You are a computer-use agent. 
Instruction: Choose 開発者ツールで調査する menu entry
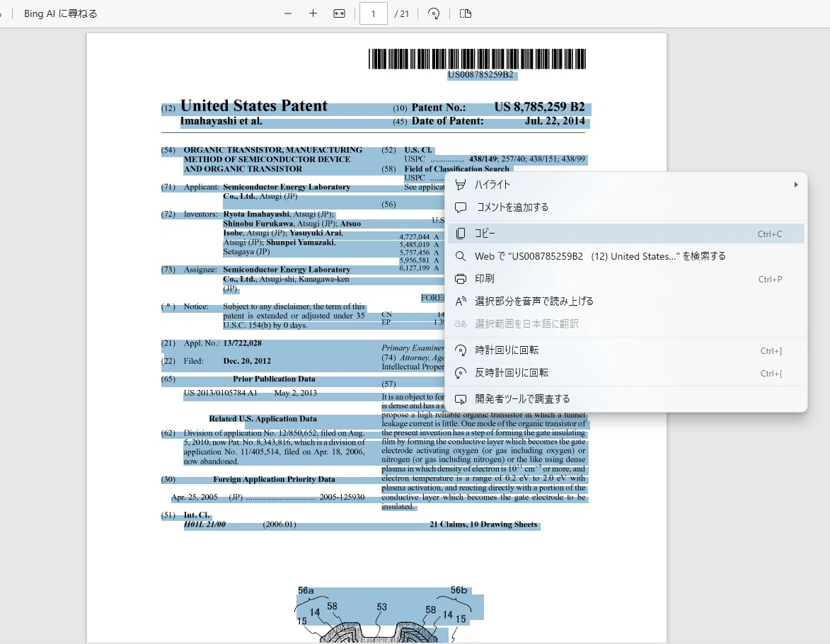tap(626, 399)
